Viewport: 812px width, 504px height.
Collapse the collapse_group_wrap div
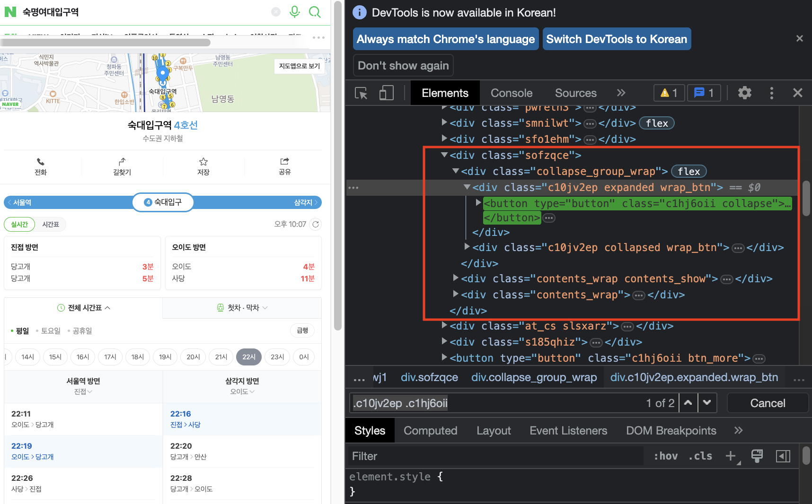tap(456, 171)
